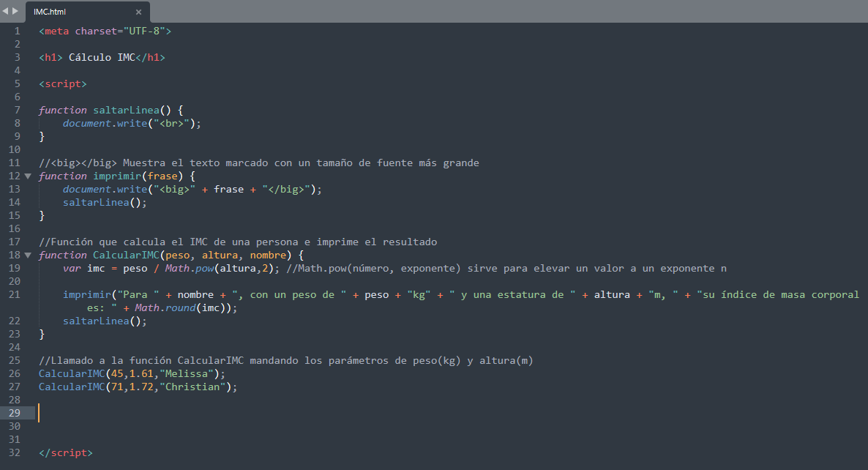The image size is (868, 470).
Task: Collapse the CalcularIMC function fold arrow
Action: 28,255
